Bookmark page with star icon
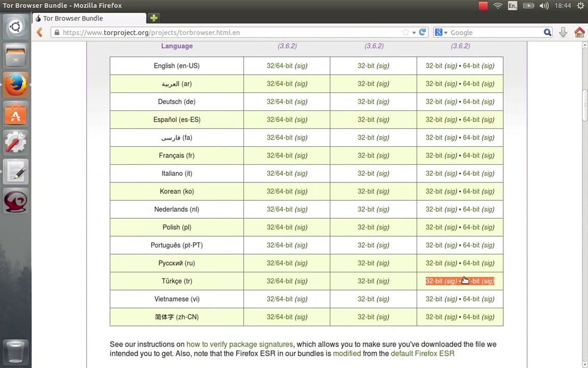 point(405,32)
